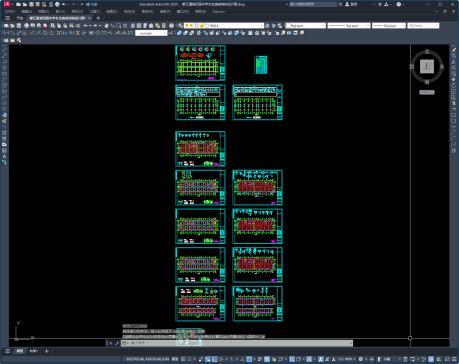Viewport: 459px width, 364px height.
Task: Select the Circle draw tool
Action: point(4,85)
